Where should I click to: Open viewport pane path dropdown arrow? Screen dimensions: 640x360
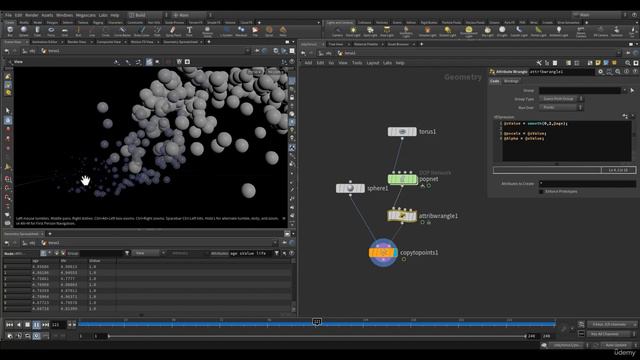[x=247, y=51]
